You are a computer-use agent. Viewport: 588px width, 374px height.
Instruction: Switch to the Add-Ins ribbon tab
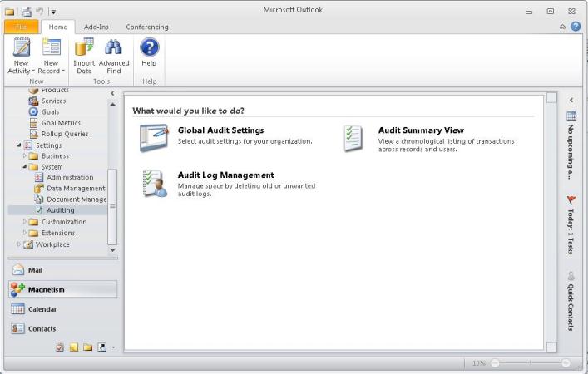click(96, 27)
